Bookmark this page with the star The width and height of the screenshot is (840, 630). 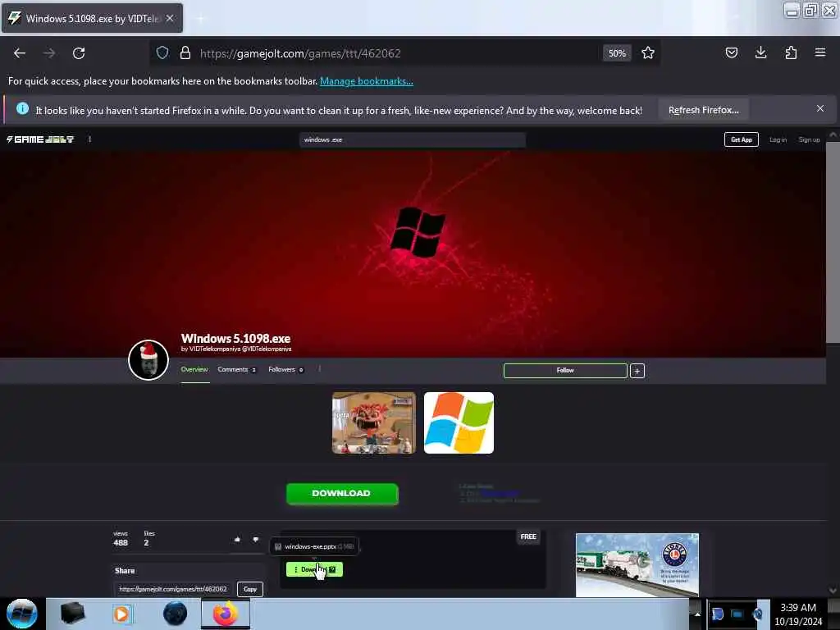648,52
